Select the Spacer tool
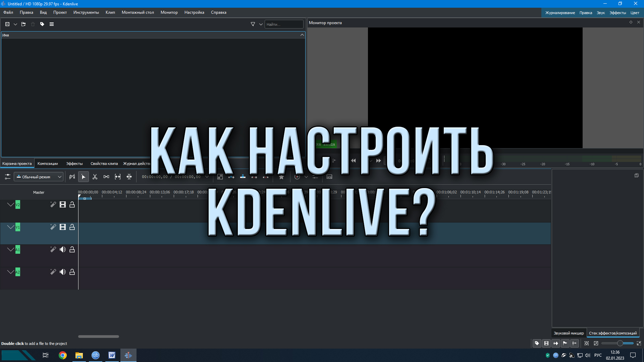 click(x=106, y=177)
